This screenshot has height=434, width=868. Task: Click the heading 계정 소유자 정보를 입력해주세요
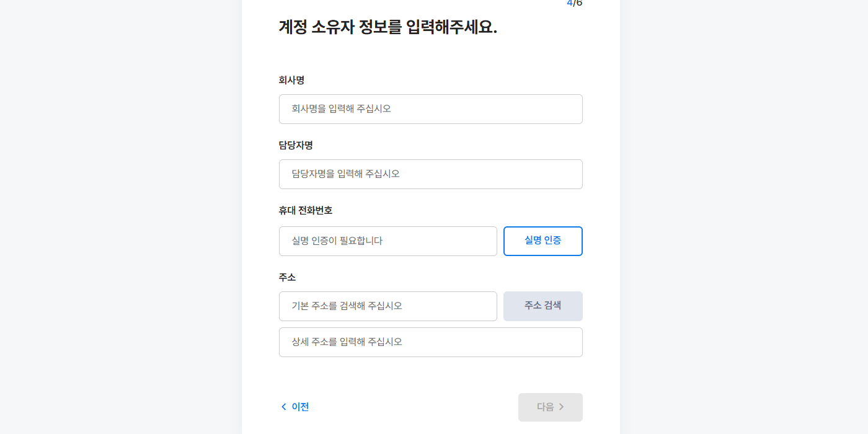click(388, 28)
